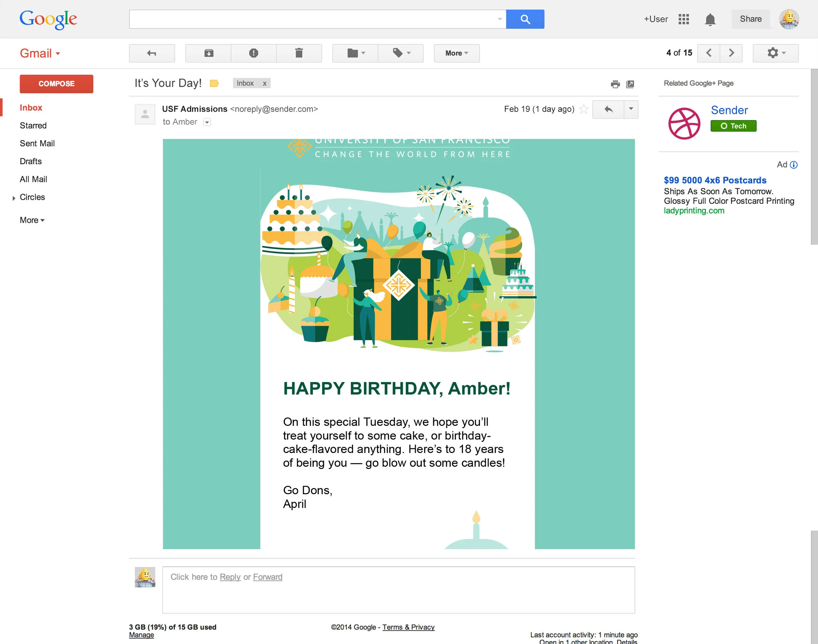Open the account profile avatar
This screenshot has width=818, height=644.
point(789,19)
